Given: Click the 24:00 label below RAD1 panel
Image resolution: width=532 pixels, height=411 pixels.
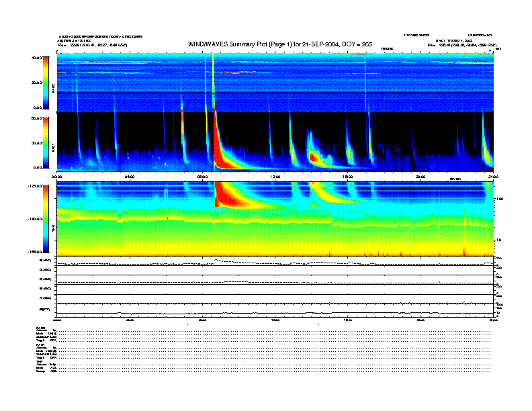Looking at the screenshot, I should (x=493, y=177).
